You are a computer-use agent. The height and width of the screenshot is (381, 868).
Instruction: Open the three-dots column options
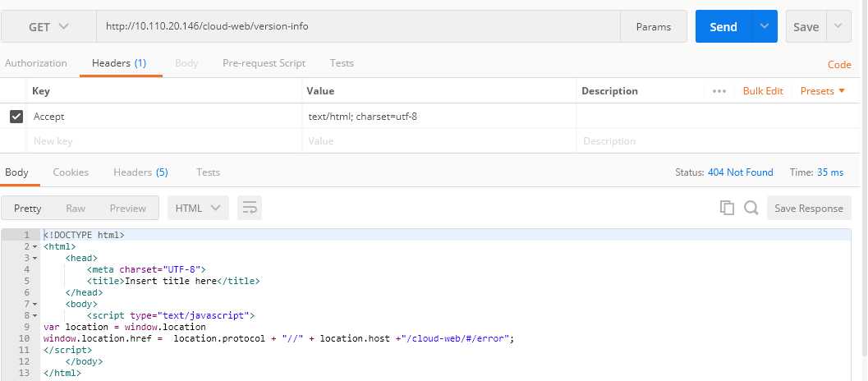(719, 91)
